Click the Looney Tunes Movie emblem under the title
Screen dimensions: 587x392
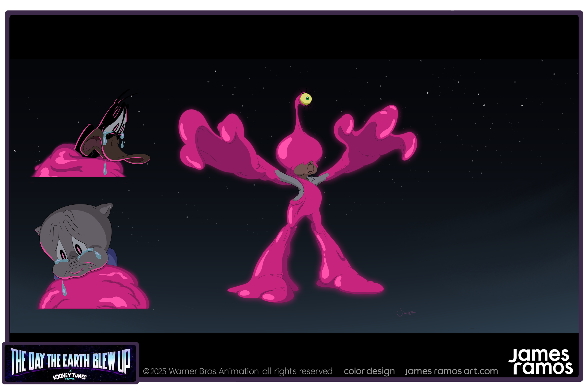(70, 376)
